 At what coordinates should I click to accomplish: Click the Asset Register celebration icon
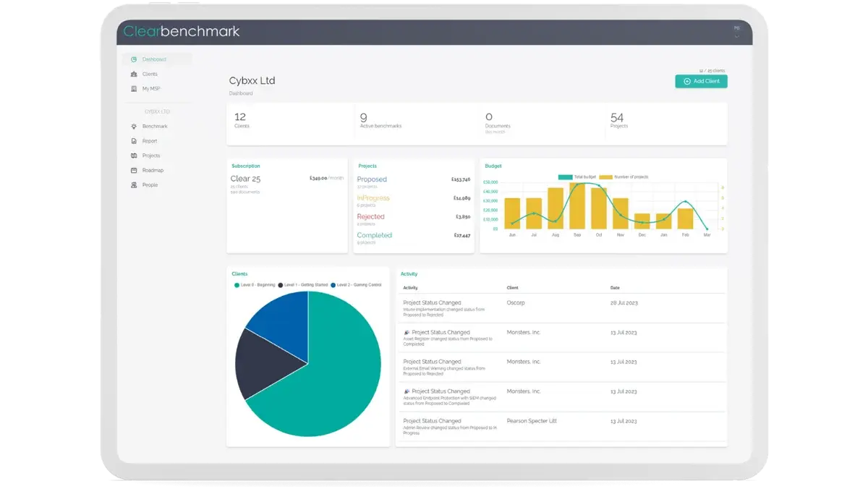[407, 333]
